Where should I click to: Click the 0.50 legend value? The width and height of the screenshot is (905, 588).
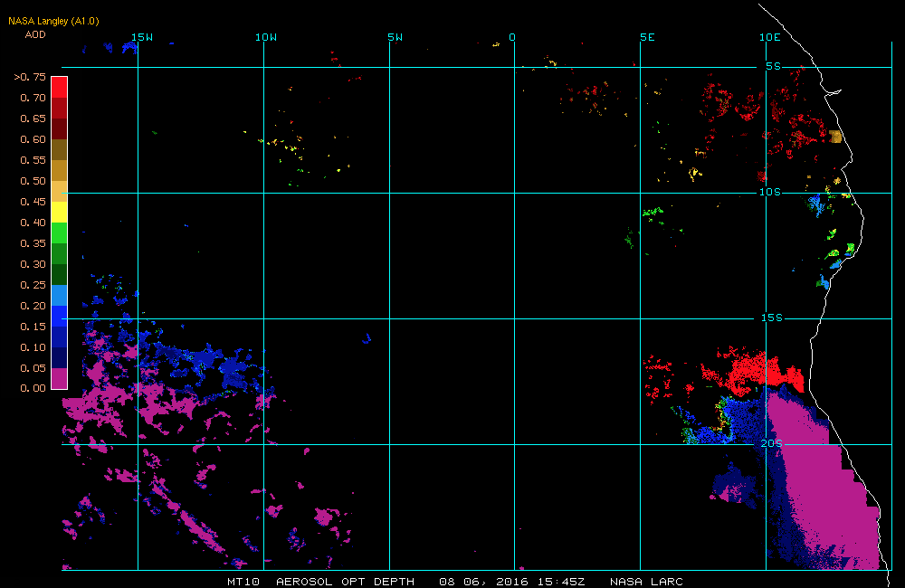[x=33, y=181]
